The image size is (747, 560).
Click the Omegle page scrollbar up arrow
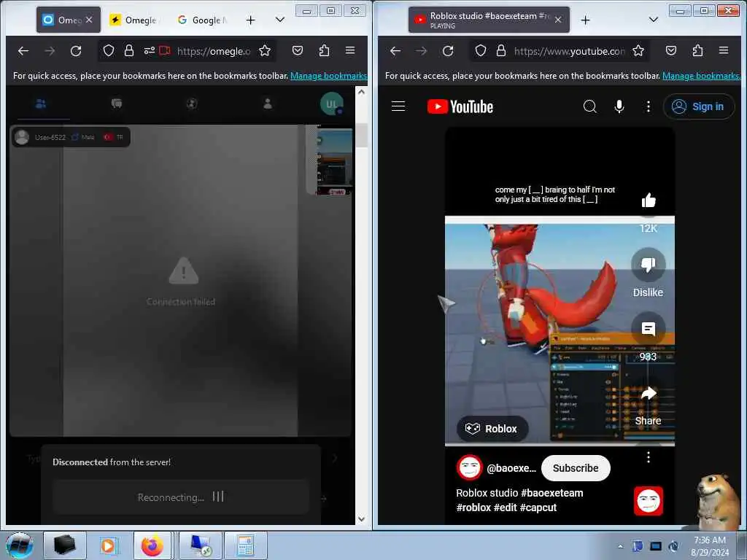click(361, 92)
